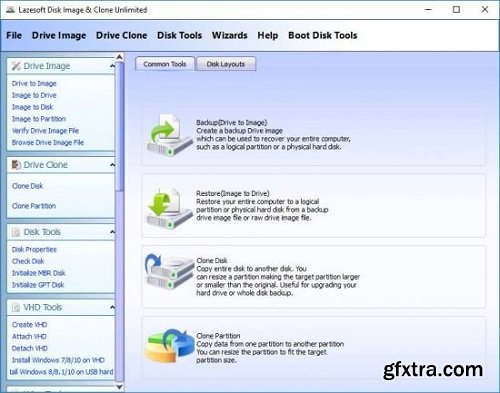Screen dimensions: 500x393
Task: Minimize the Lazesoft window
Action: point(429,10)
